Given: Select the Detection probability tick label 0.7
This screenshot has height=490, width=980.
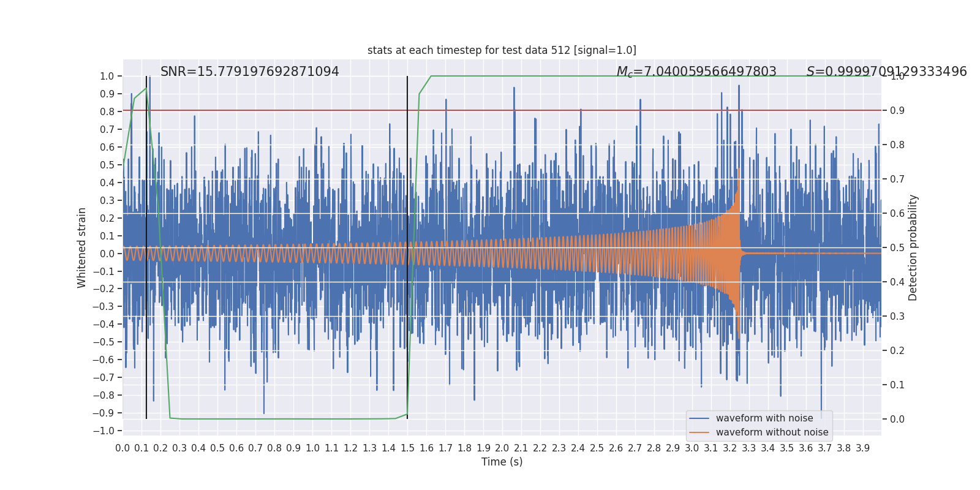Looking at the screenshot, I should point(897,179).
